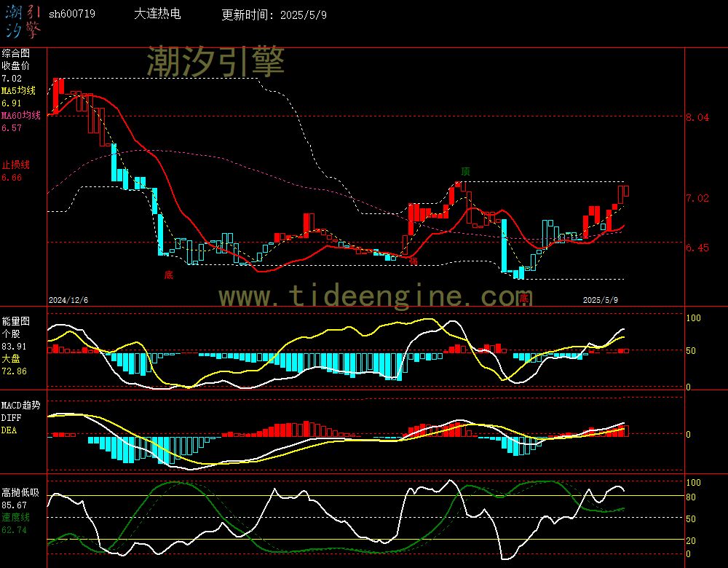Click the 7.02 label on right price axis

point(698,198)
